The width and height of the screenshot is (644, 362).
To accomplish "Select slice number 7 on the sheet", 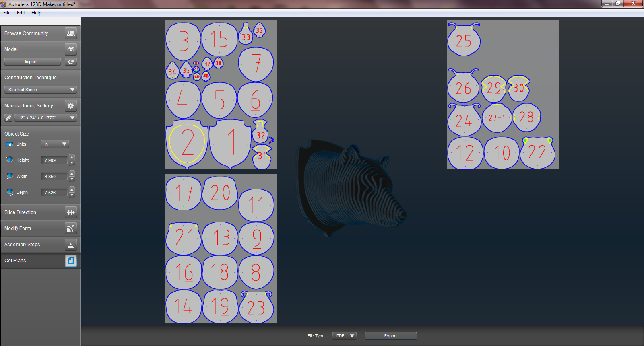I will (x=256, y=64).
